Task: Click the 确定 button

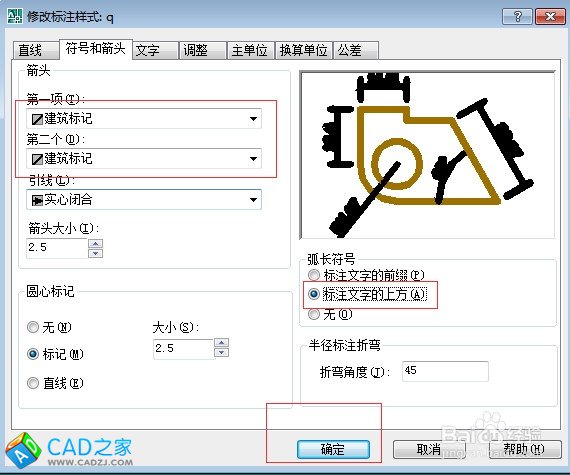Action: tap(333, 450)
